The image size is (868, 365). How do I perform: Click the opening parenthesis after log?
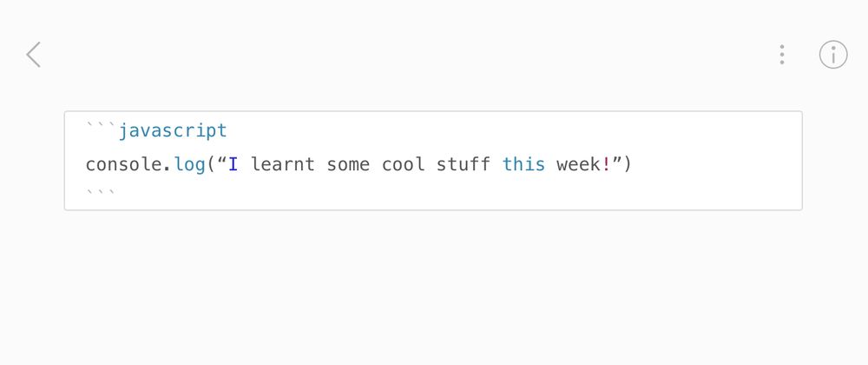pyautogui.click(x=211, y=163)
